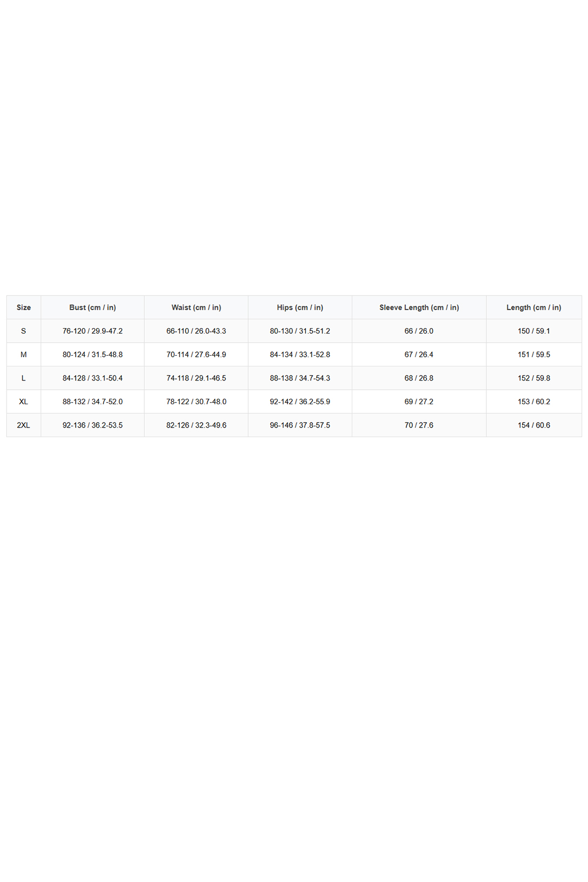Select the size S row label
Screen dimensions: 588x882
24,331
